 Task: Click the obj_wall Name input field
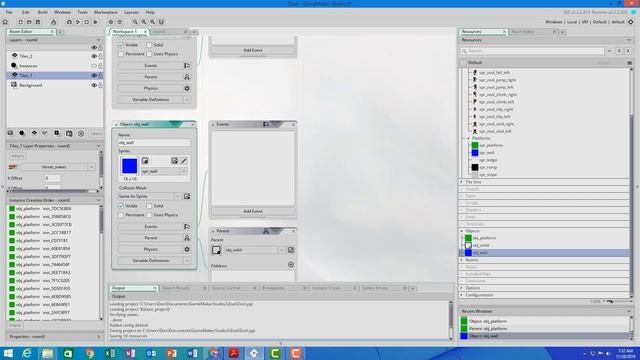pyautogui.click(x=154, y=143)
